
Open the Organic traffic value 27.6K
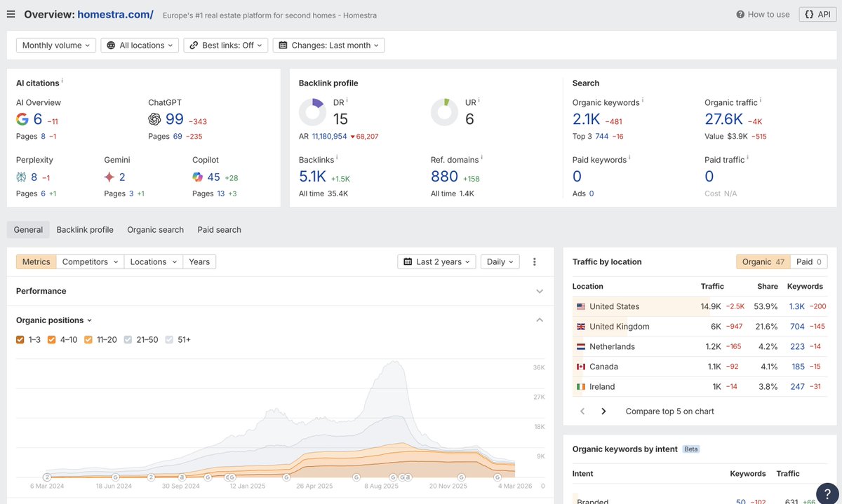tap(724, 119)
